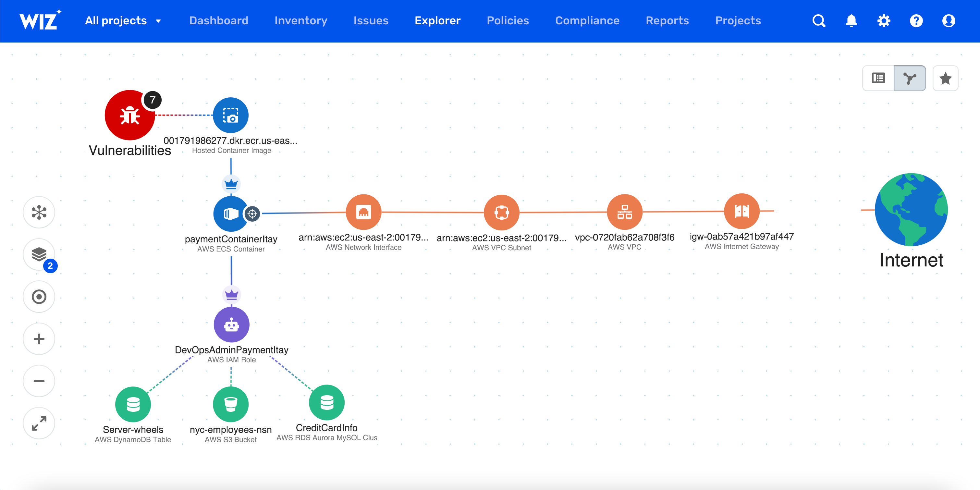This screenshot has height=490, width=980.
Task: Click the 001791986277.dkr.ecr.us-eas... label
Action: (x=230, y=141)
